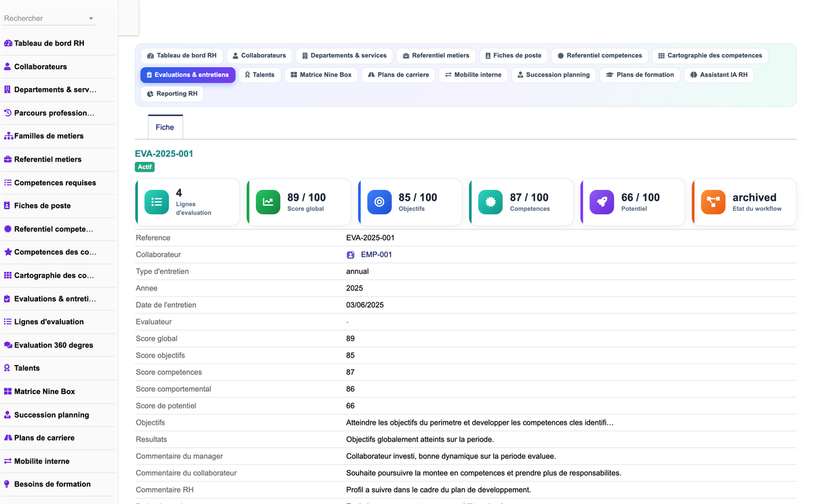Screen dimensions: 814x504
Task: Click the green chart icon on Score global card
Action: [x=268, y=202]
